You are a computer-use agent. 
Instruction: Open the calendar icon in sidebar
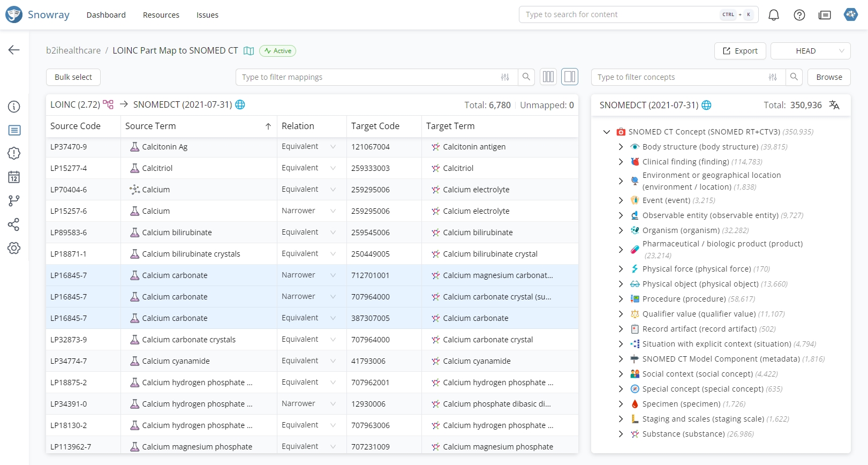click(14, 177)
